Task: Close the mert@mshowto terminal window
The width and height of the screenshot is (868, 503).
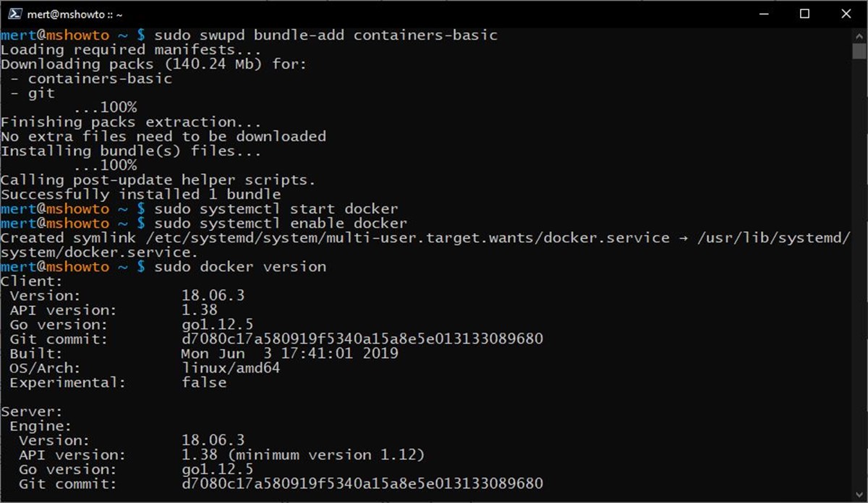Action: 845,14
